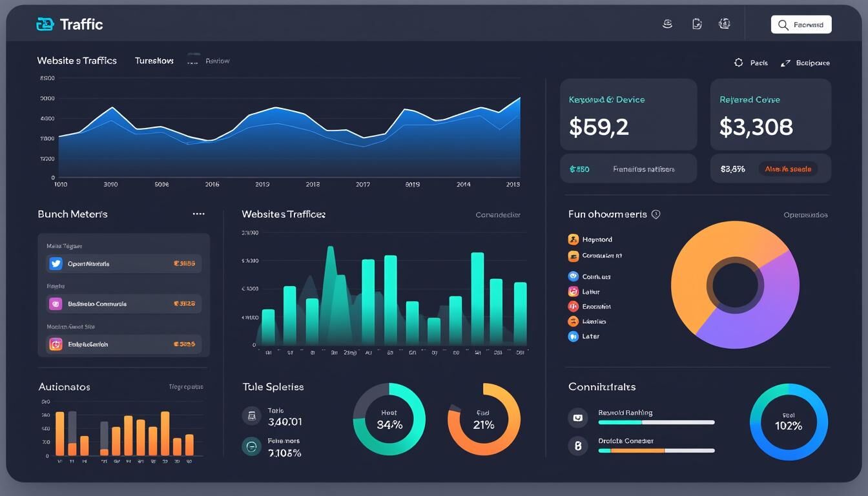Click the purple icon beside Beshieto Commuris
This screenshot has width=868, height=496.
(x=56, y=304)
